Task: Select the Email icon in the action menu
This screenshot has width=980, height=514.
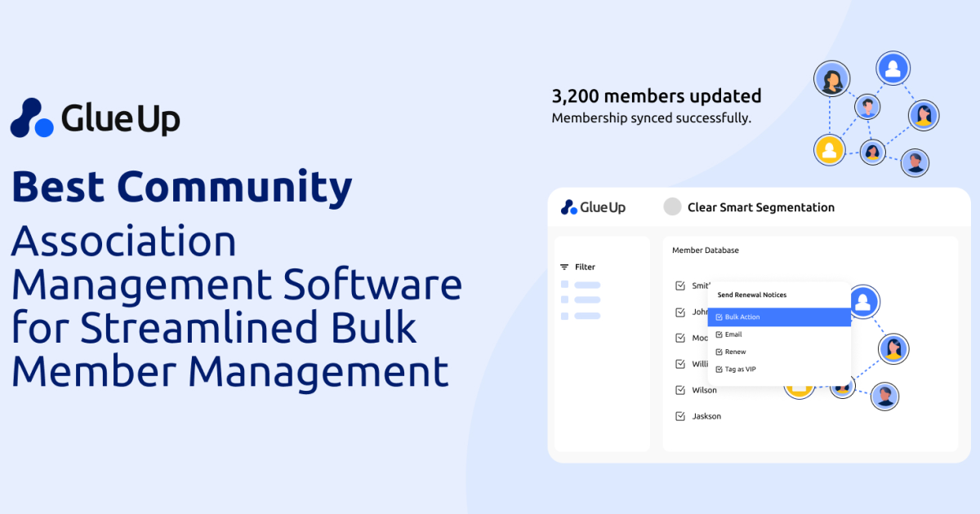Action: (x=719, y=335)
